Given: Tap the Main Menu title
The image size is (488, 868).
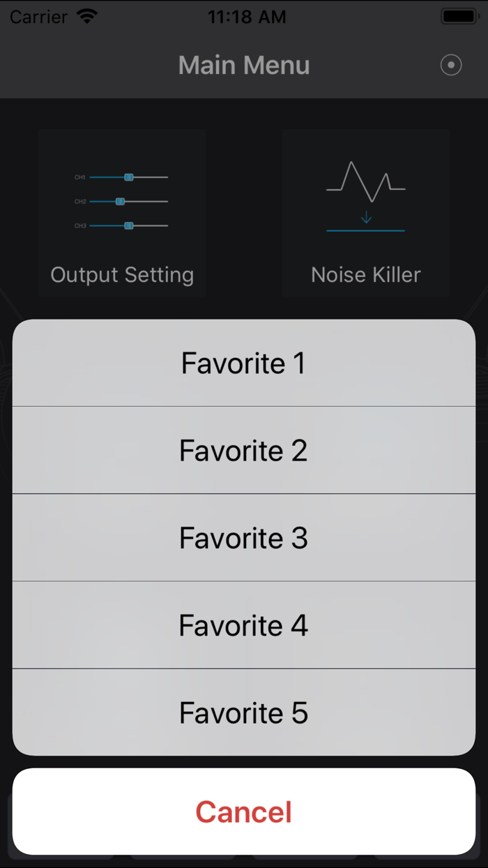Looking at the screenshot, I should [244, 66].
